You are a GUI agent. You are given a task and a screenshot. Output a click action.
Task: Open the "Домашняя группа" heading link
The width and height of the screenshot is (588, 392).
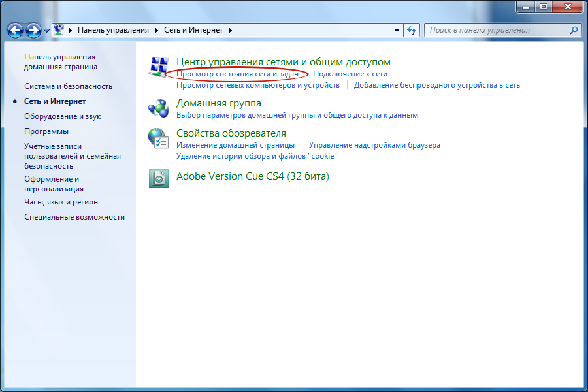coord(219,103)
